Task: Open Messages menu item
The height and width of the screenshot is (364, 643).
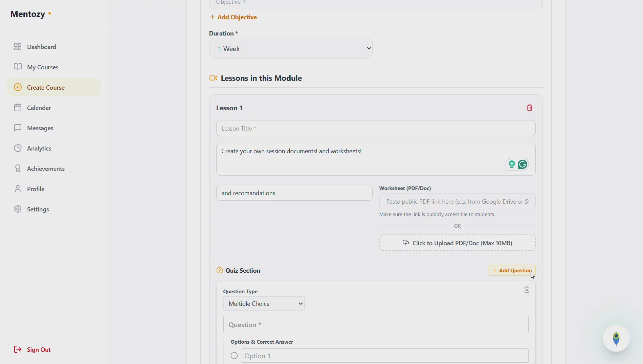Action: click(x=54, y=128)
